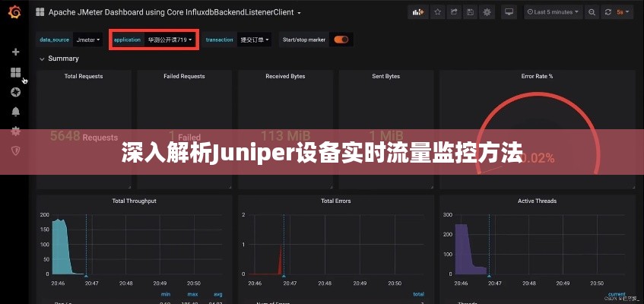This screenshot has height=304, width=644.
Task: Sort Total Throughput legend by min
Action: coord(166,294)
